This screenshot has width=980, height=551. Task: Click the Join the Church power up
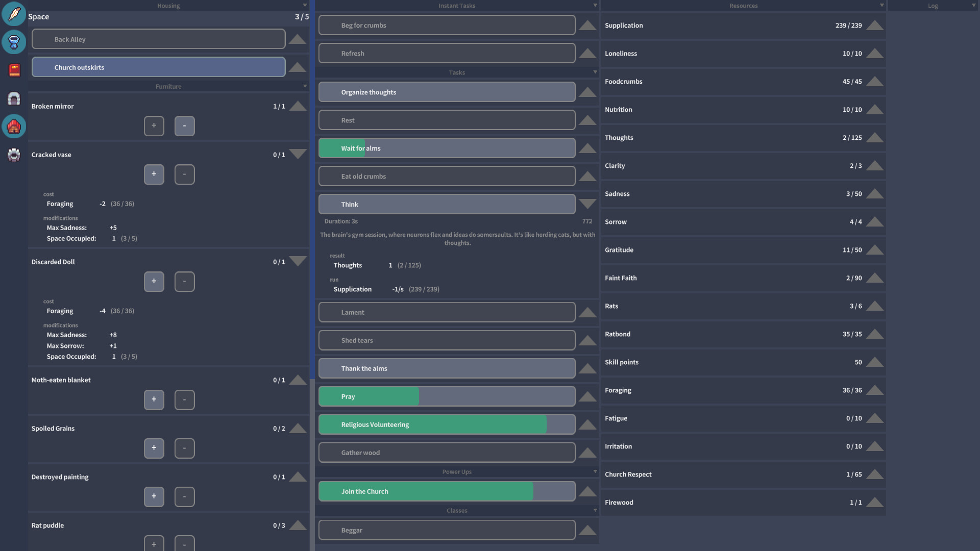(x=447, y=491)
